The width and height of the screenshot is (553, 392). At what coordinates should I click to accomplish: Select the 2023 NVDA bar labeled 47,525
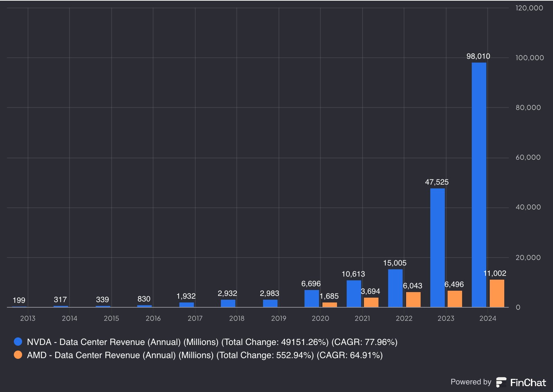coord(438,248)
